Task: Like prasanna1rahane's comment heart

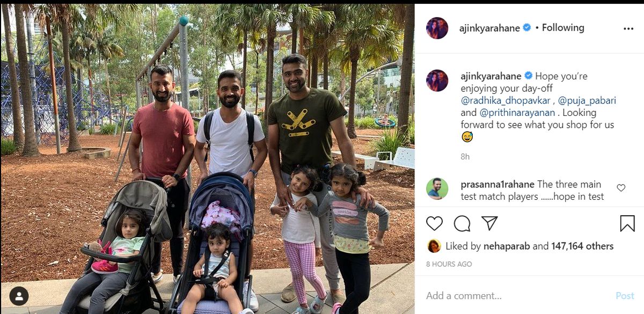Action: point(621,188)
